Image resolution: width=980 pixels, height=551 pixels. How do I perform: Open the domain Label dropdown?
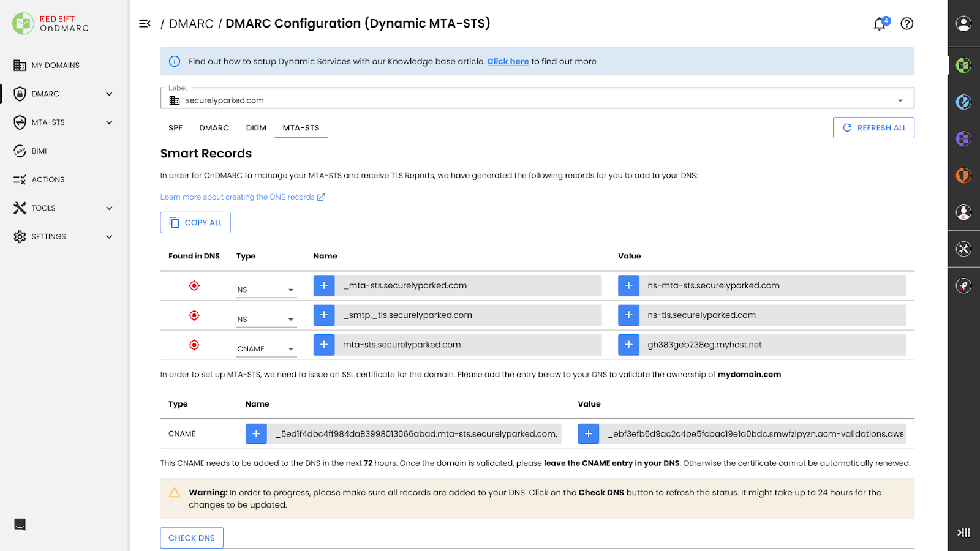click(537, 100)
